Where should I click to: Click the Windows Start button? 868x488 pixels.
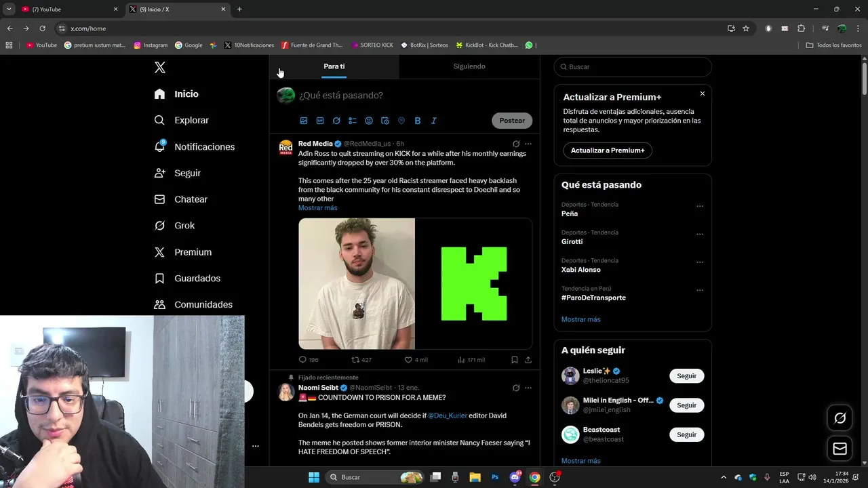314,477
